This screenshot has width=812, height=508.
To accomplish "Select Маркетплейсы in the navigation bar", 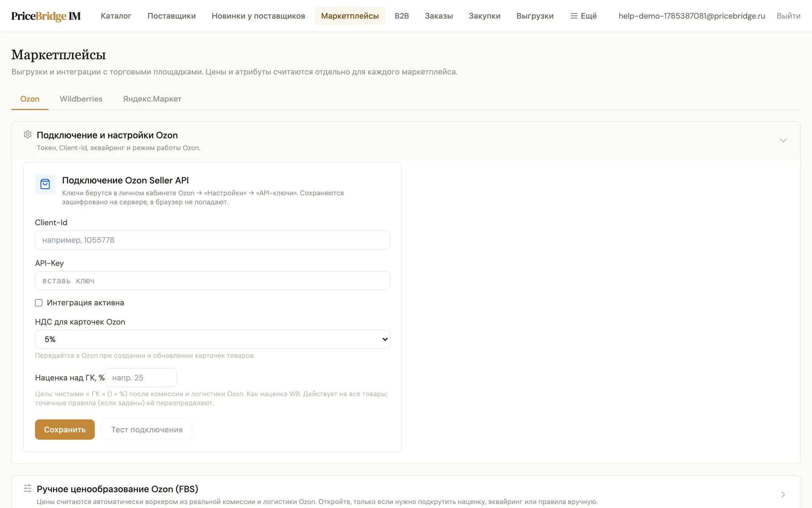I will click(350, 16).
